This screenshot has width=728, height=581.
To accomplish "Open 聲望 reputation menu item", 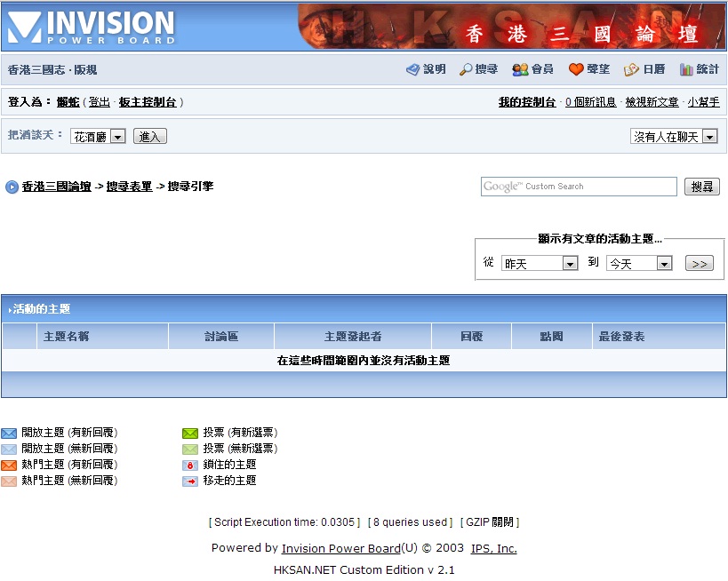I will (x=598, y=69).
